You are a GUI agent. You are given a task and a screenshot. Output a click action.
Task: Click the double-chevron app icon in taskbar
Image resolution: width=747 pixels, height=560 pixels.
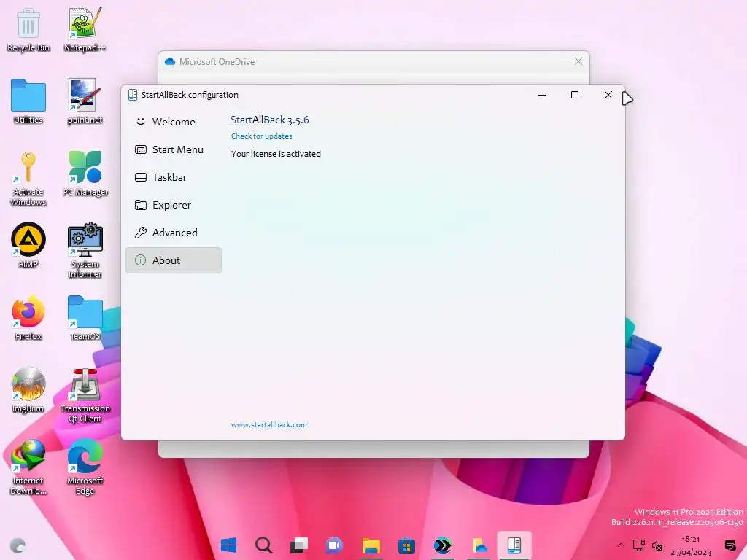[x=442, y=545]
